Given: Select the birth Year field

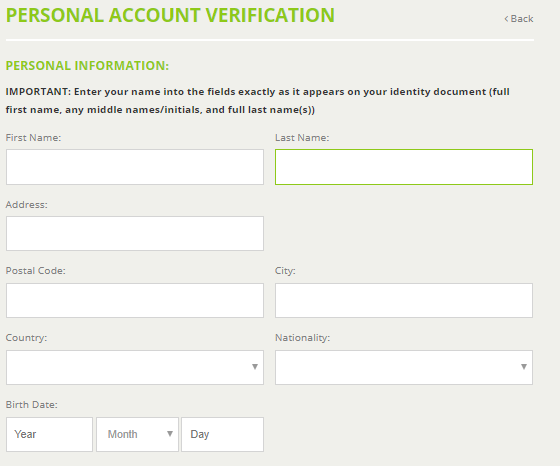Looking at the screenshot, I should click(x=49, y=434).
